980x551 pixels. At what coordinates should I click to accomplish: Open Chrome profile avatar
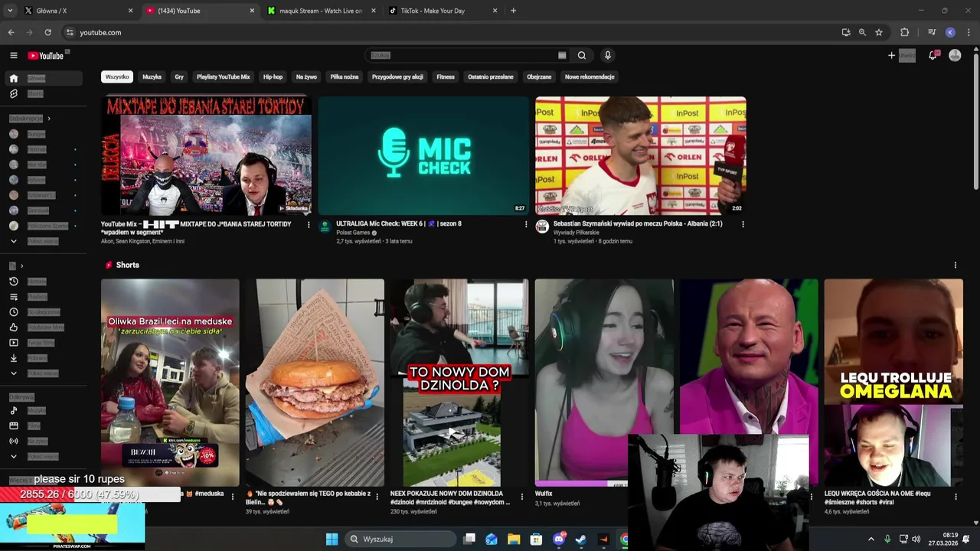pyautogui.click(x=950, y=32)
